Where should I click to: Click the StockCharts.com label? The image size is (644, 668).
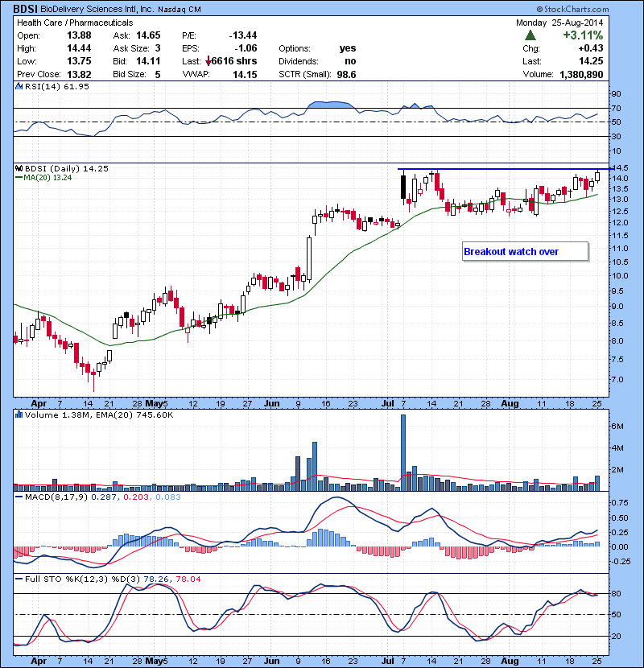pyautogui.click(x=573, y=9)
